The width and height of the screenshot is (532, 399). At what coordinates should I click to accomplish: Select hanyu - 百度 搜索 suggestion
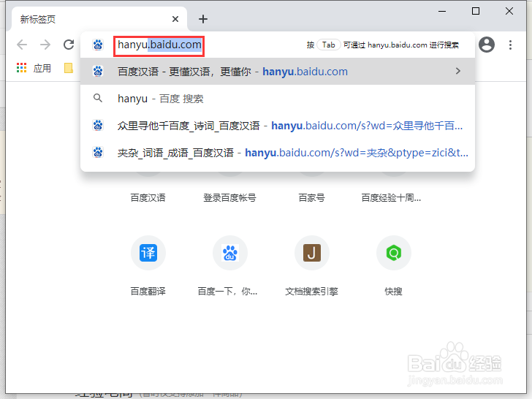click(278, 99)
